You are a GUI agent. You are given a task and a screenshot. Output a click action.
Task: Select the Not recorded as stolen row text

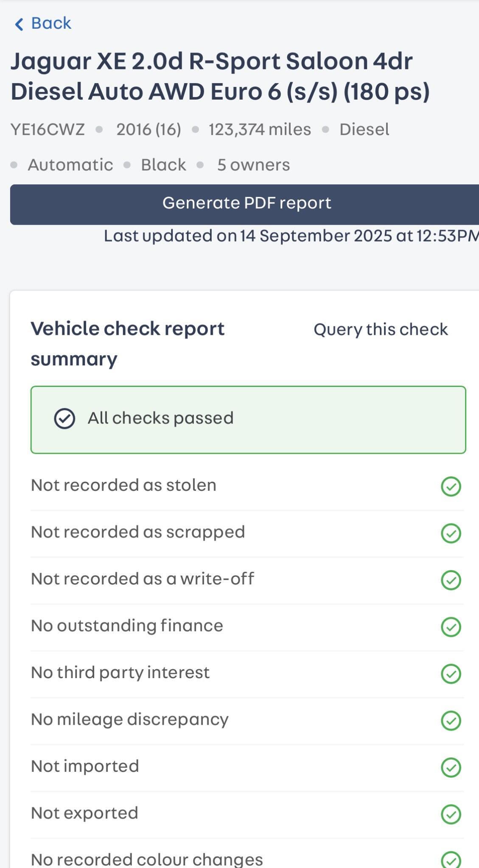click(x=123, y=485)
